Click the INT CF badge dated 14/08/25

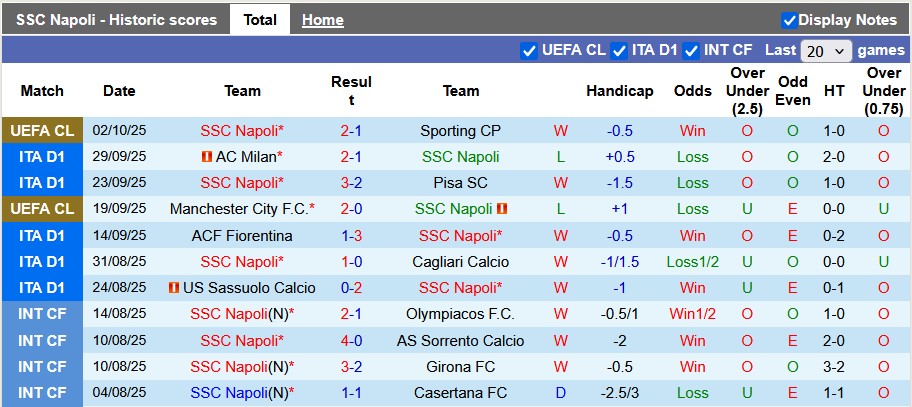coord(42,314)
